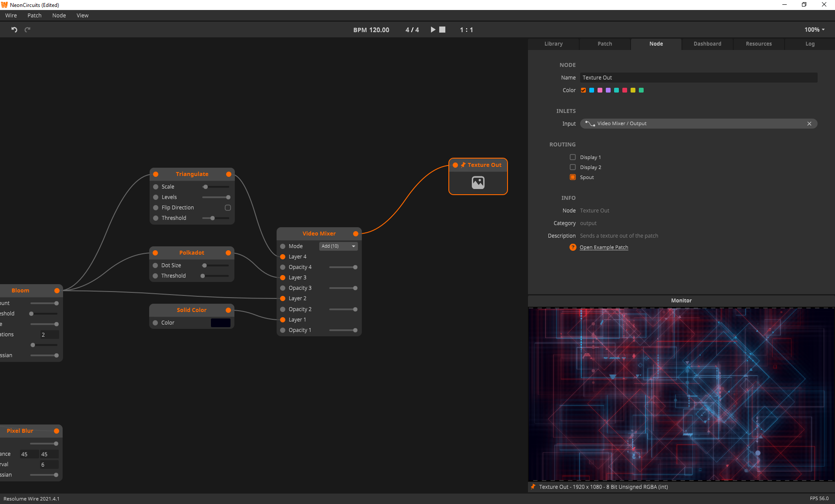Toggle Flip Direction checkbox in Triangulate
The image size is (835, 504).
[x=227, y=208]
